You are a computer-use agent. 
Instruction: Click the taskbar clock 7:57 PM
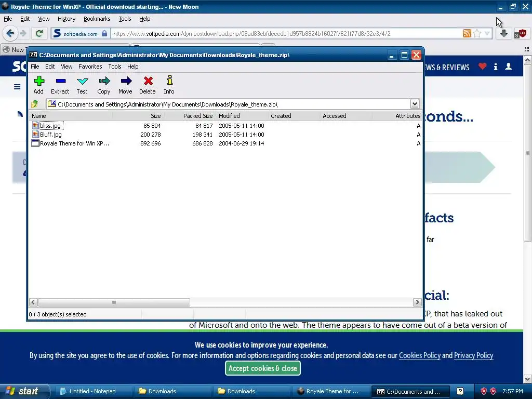[513, 391]
